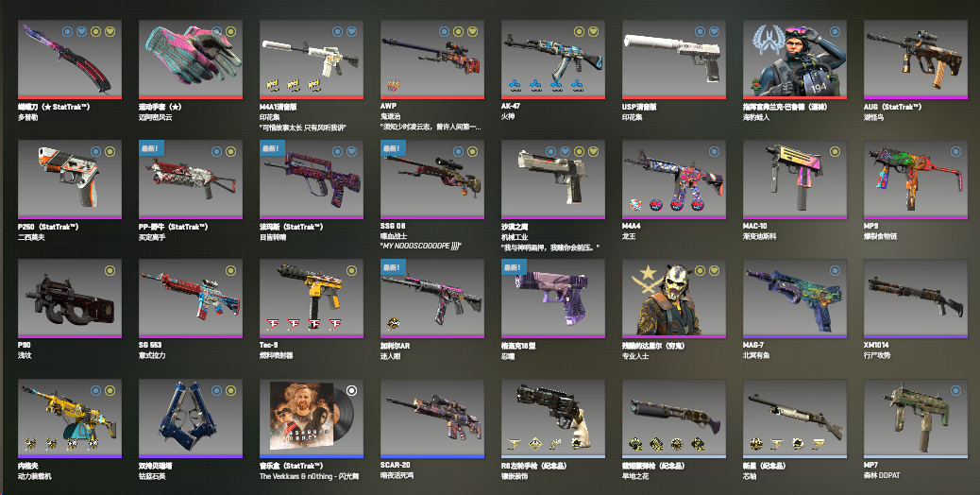Click the claw scratch sticker on the AWP
Screen dimensions: 980x495
pos(393,85)
